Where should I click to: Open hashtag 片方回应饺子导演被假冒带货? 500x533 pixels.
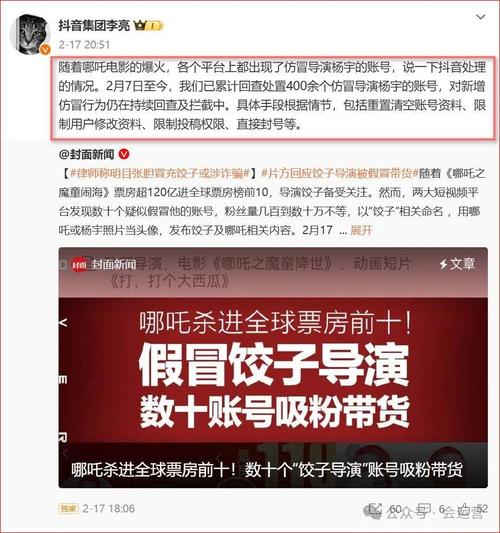[x=340, y=173]
